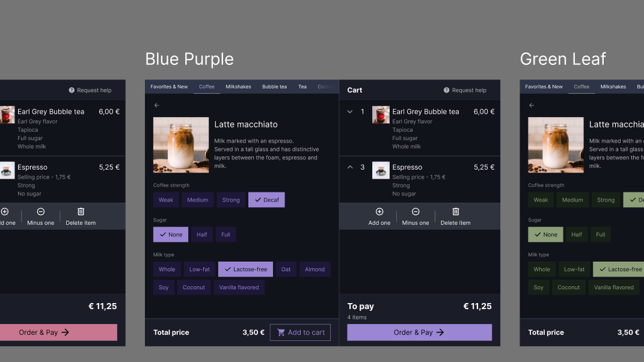The width and height of the screenshot is (644, 362).
Task: Choose Almond milk type in Blue Purple
Action: [x=314, y=269]
